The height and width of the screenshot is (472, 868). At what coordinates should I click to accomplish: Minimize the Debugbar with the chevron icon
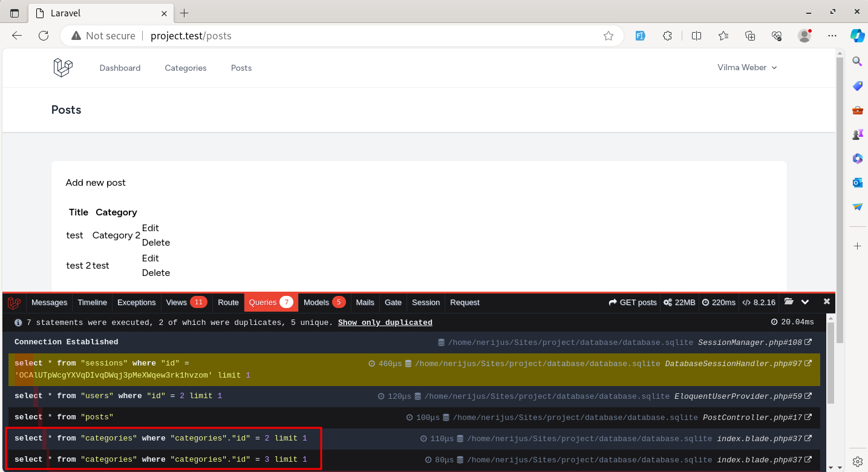tap(805, 302)
